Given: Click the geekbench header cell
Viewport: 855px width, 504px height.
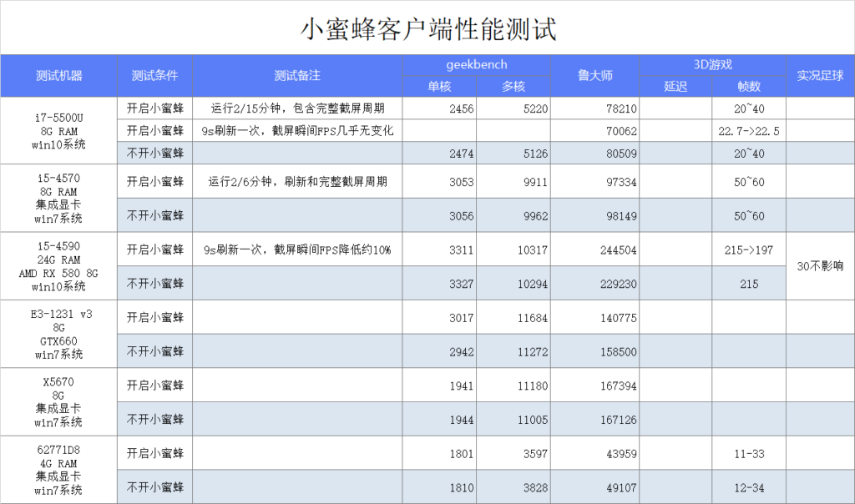Looking at the screenshot, I should [x=476, y=64].
